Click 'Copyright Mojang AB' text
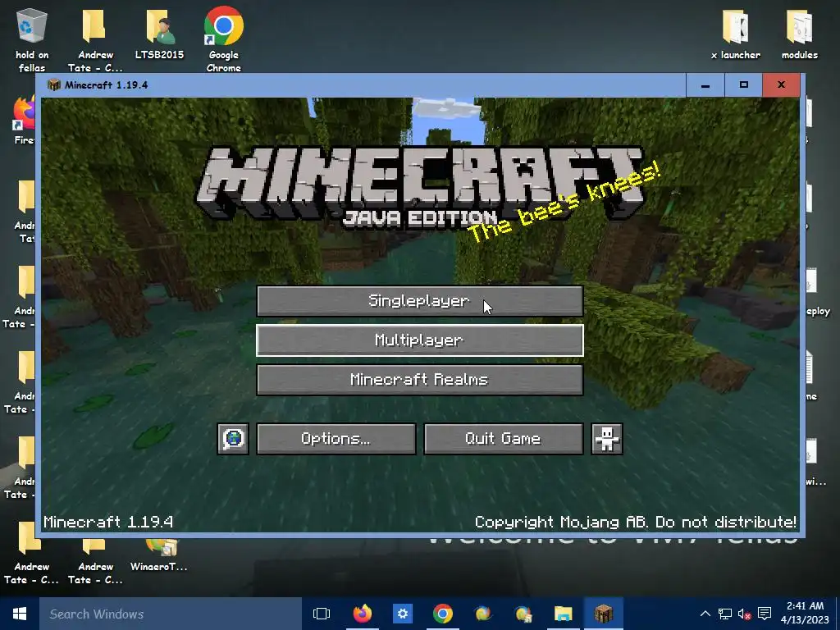Image resolution: width=840 pixels, height=630 pixels. point(559,522)
